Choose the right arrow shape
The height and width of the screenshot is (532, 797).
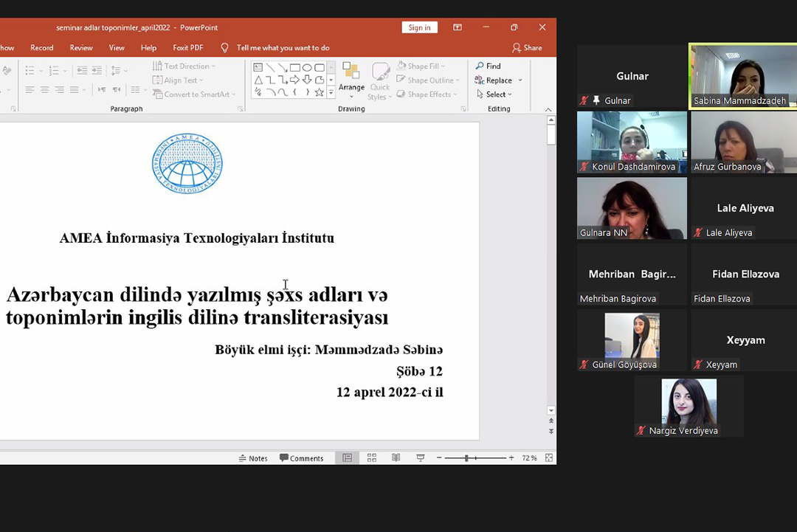coord(294,80)
